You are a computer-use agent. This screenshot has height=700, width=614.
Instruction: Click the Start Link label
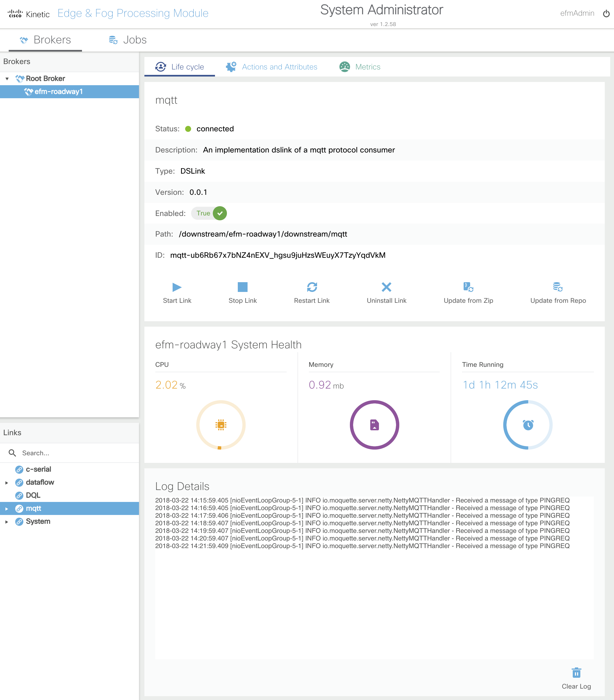coord(177,301)
